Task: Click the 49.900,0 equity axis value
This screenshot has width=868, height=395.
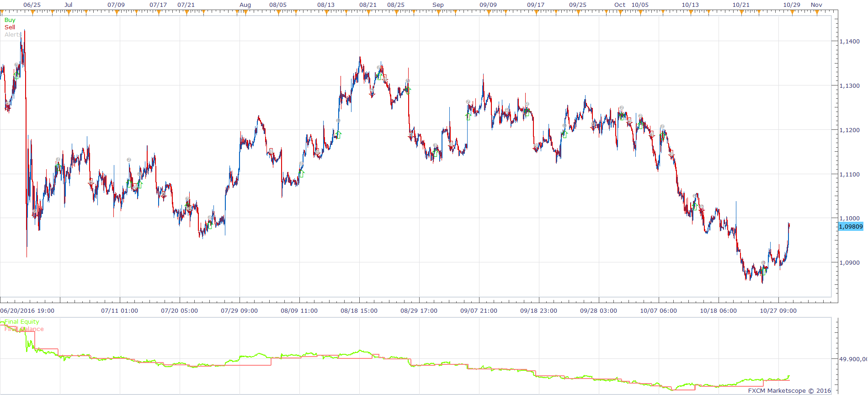Action: [853, 359]
